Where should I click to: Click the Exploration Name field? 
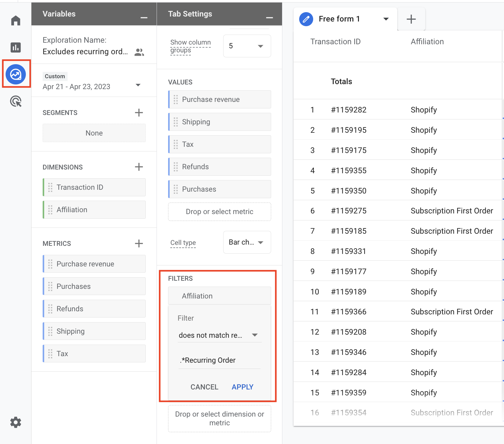click(85, 51)
